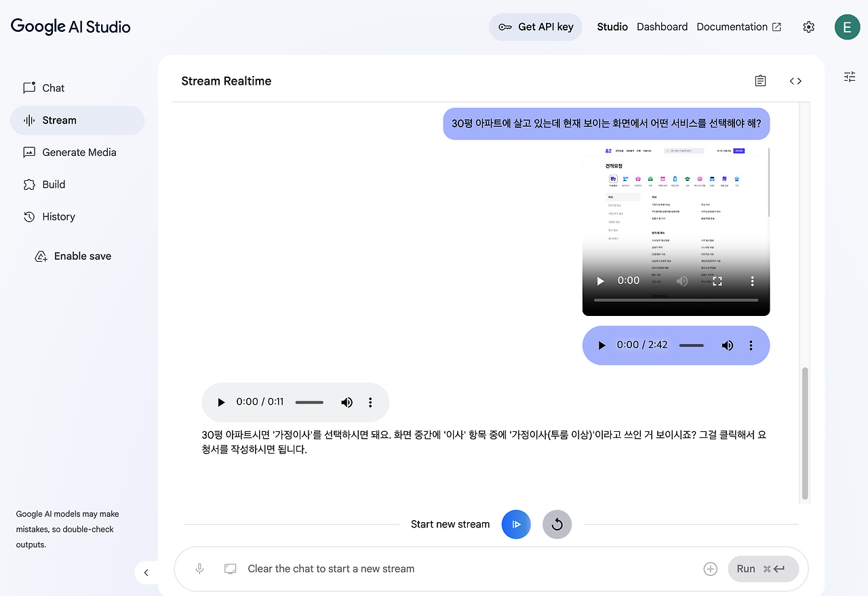Click the microphone icon
The image size is (868, 596).
(199, 569)
